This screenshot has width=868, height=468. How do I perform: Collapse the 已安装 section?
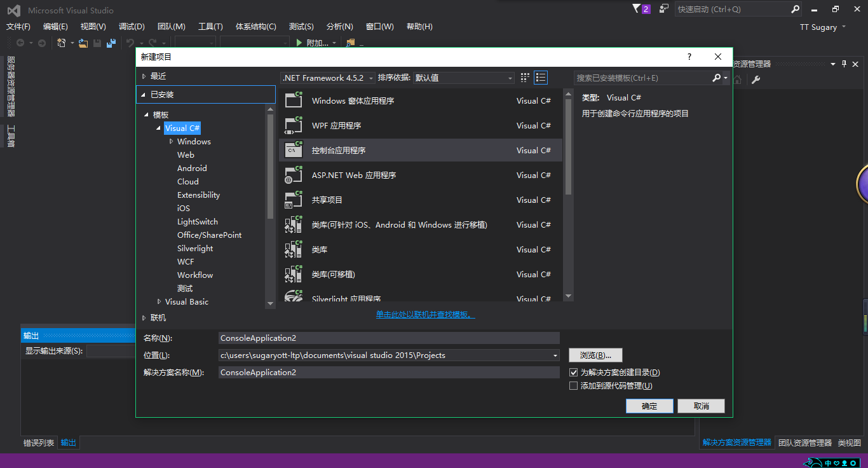tap(144, 94)
